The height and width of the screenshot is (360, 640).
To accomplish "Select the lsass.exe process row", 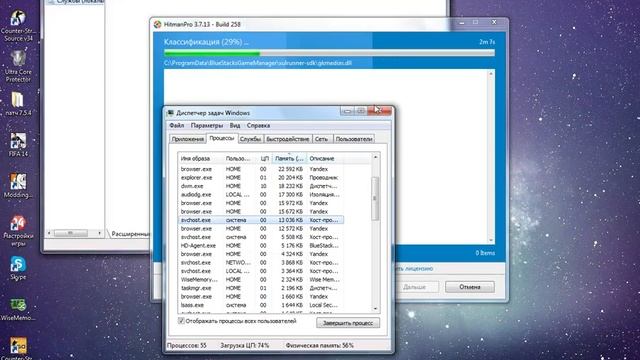I will point(260,305).
